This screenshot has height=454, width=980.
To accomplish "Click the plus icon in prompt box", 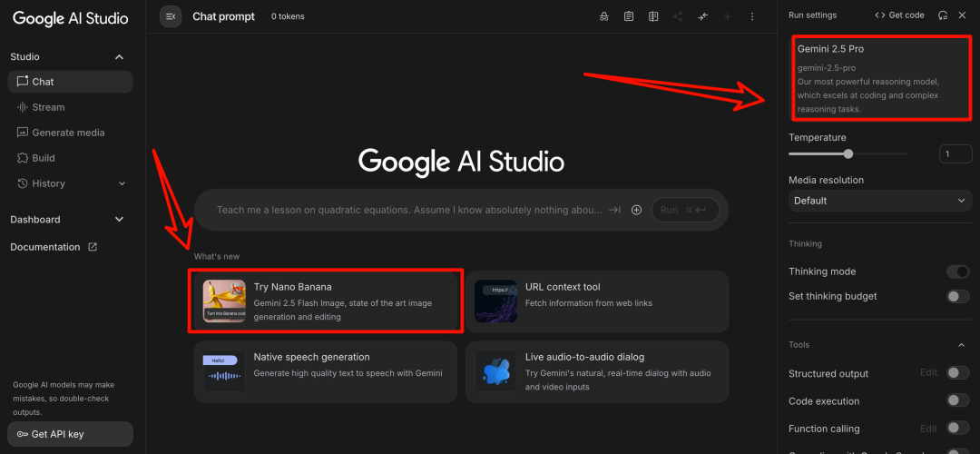I will (636, 210).
